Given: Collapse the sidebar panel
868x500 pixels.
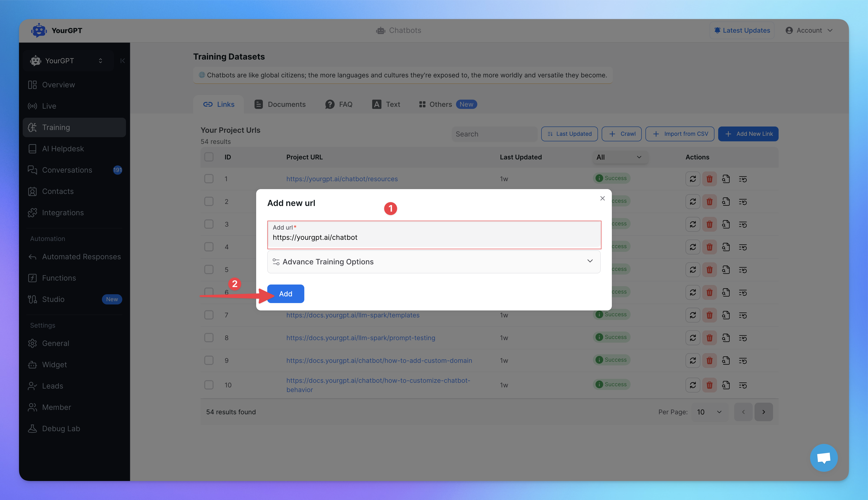Looking at the screenshot, I should 123,61.
